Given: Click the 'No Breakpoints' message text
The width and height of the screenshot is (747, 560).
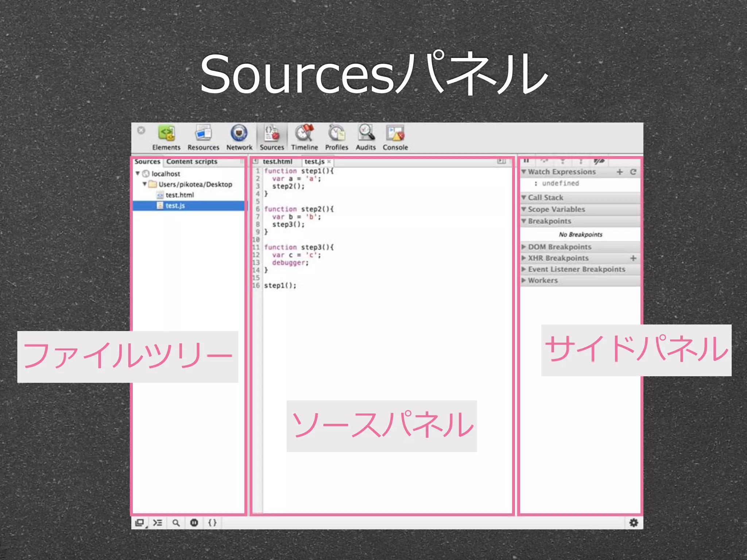Looking at the screenshot, I should click(x=581, y=234).
